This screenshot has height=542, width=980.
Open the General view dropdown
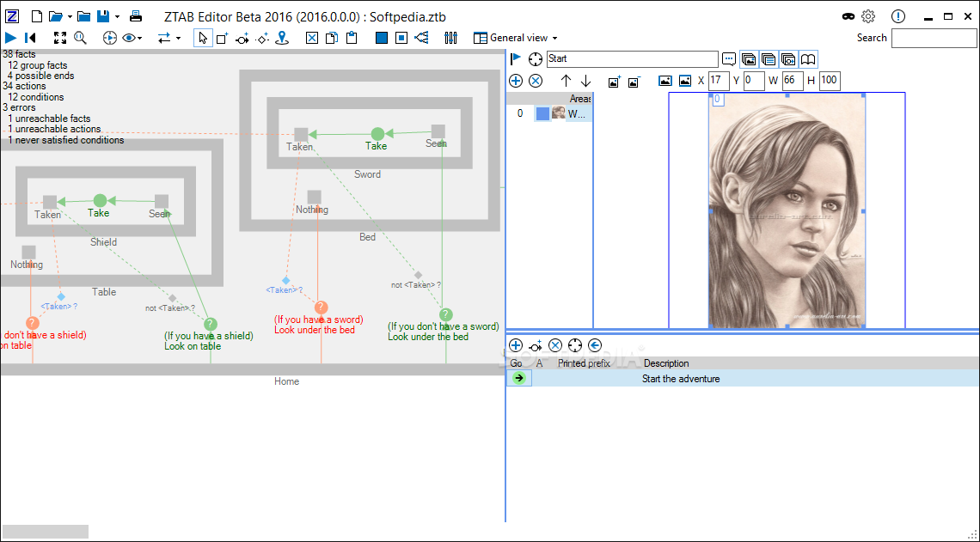coord(516,38)
